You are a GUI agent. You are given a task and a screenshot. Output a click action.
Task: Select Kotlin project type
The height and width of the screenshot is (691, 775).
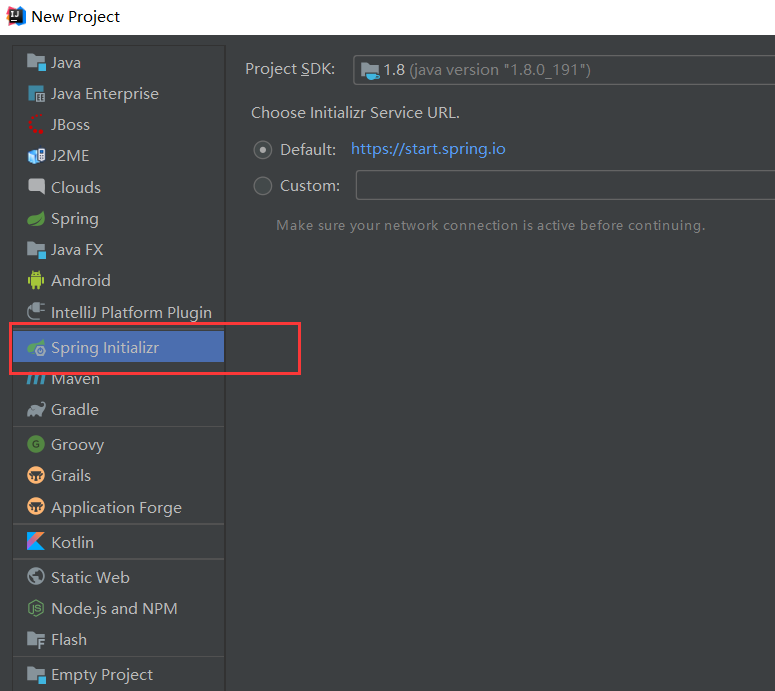tap(119, 542)
